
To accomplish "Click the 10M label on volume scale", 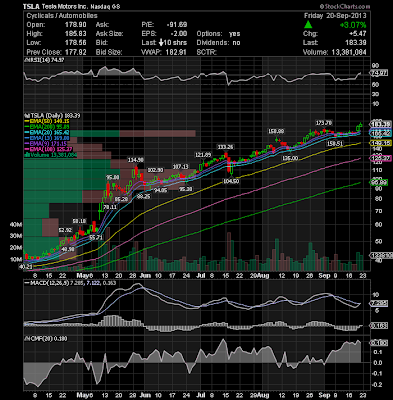I will click(16, 260).
